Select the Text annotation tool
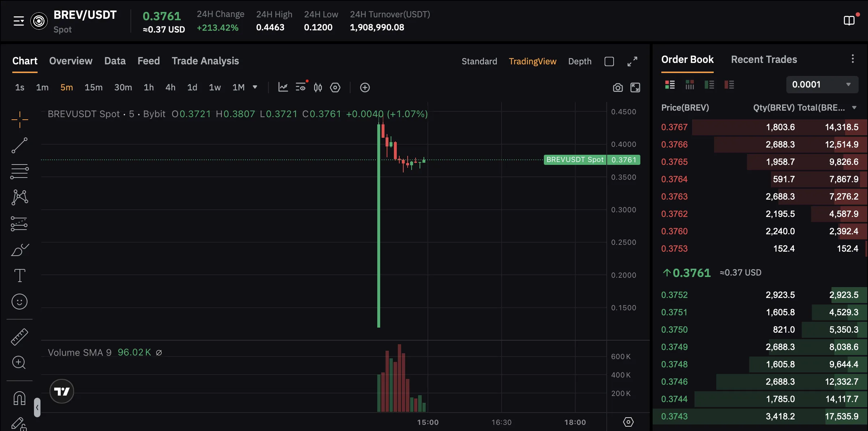Viewport: 868px width, 431px height. click(x=20, y=275)
